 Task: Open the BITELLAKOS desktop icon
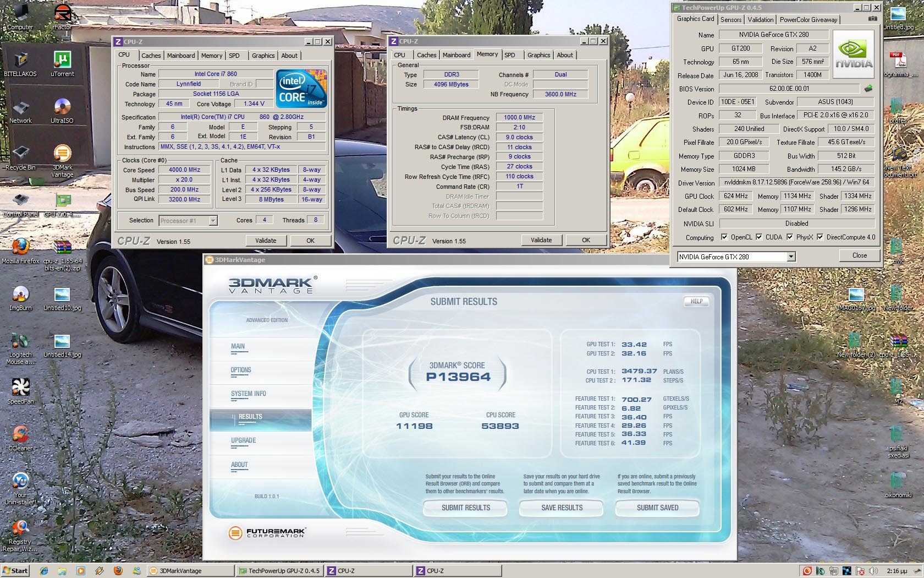[20, 63]
